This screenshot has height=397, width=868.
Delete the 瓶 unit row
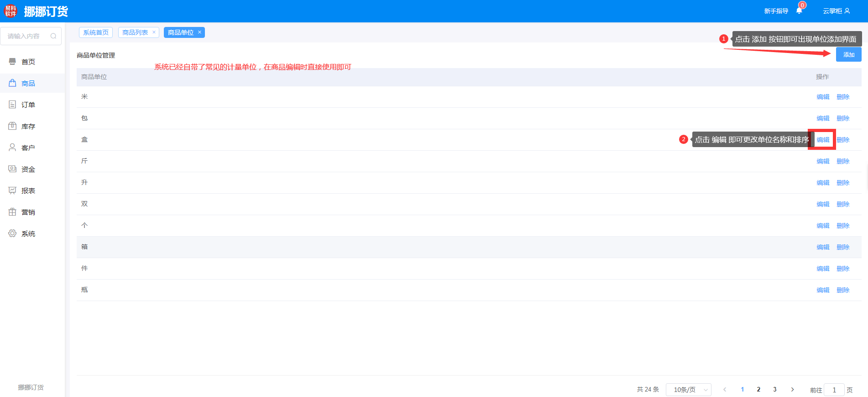coord(843,290)
